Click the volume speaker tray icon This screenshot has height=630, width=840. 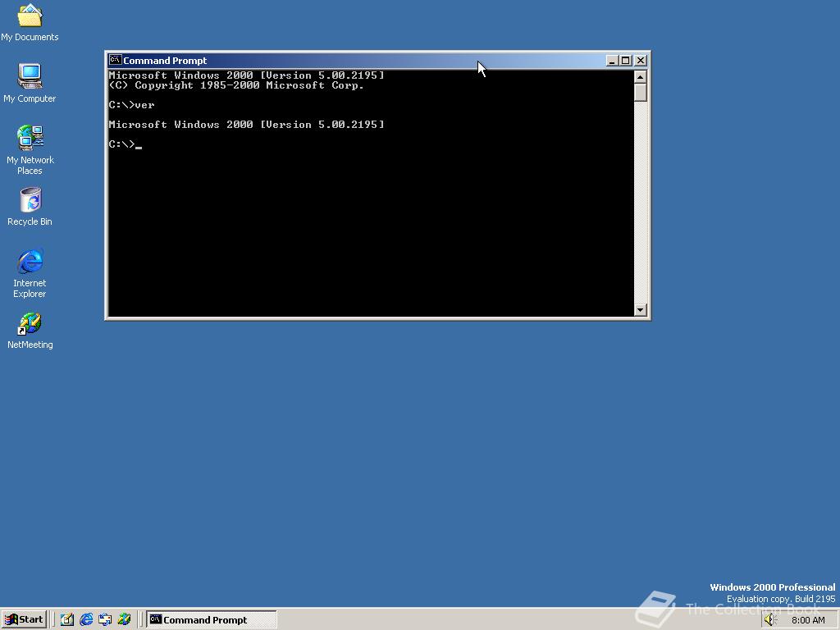click(769, 620)
